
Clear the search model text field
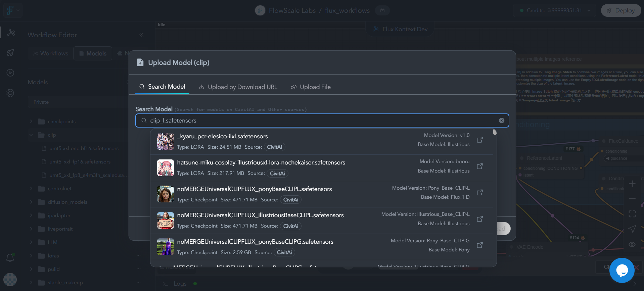[x=501, y=120]
